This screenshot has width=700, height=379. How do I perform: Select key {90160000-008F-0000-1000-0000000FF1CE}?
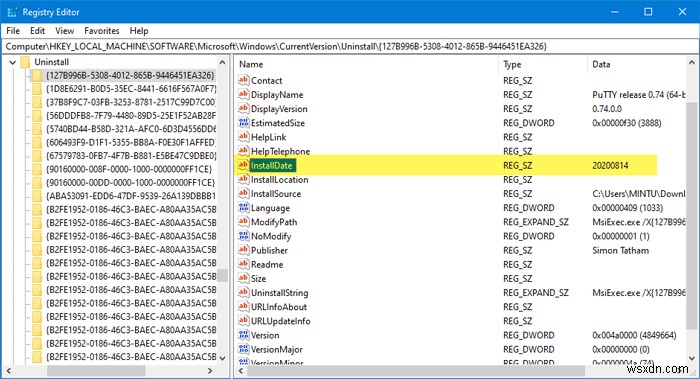(129, 169)
